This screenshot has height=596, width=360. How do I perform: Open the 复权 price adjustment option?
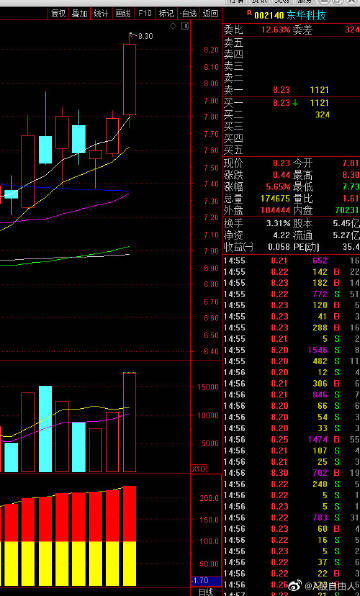(58, 14)
